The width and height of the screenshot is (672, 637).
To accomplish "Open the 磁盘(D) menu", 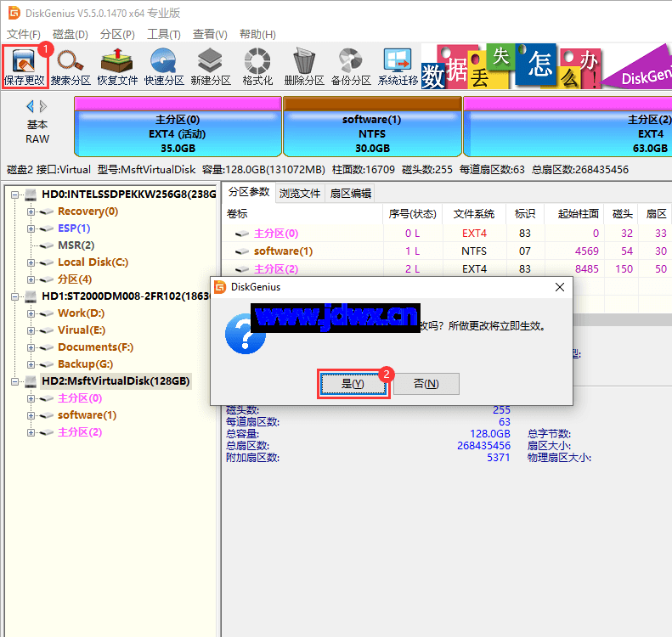I will (71, 34).
